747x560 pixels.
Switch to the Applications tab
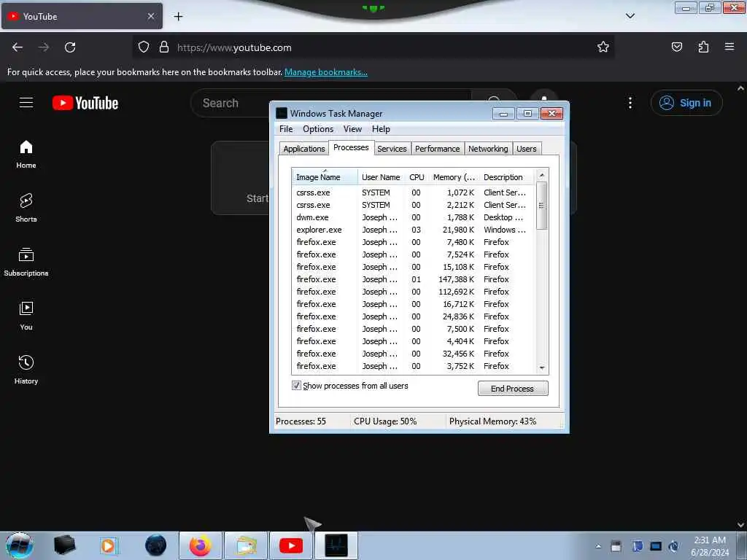[x=304, y=149]
